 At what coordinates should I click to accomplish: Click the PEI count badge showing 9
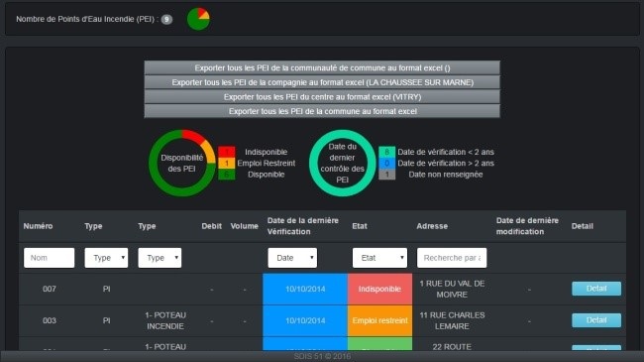coord(166,19)
